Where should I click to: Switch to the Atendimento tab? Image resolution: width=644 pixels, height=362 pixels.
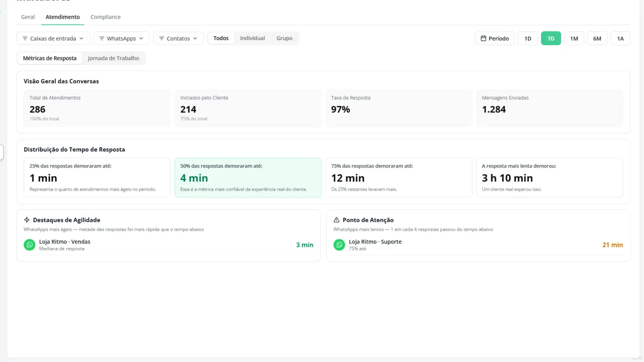[x=62, y=17]
